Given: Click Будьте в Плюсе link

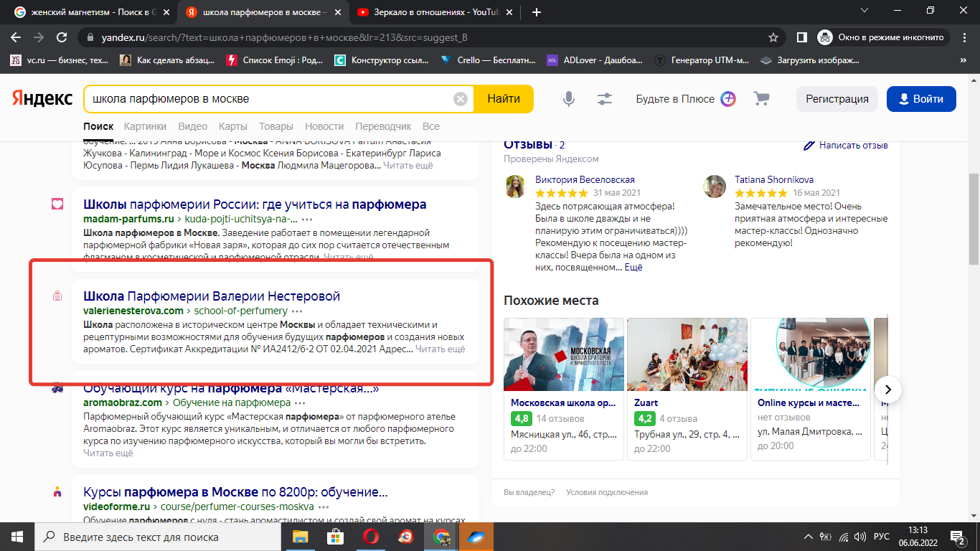Looking at the screenshot, I should [x=675, y=99].
